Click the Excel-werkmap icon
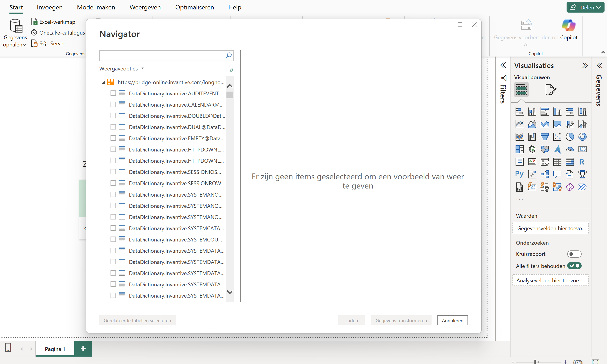The image size is (607, 364). point(34,22)
